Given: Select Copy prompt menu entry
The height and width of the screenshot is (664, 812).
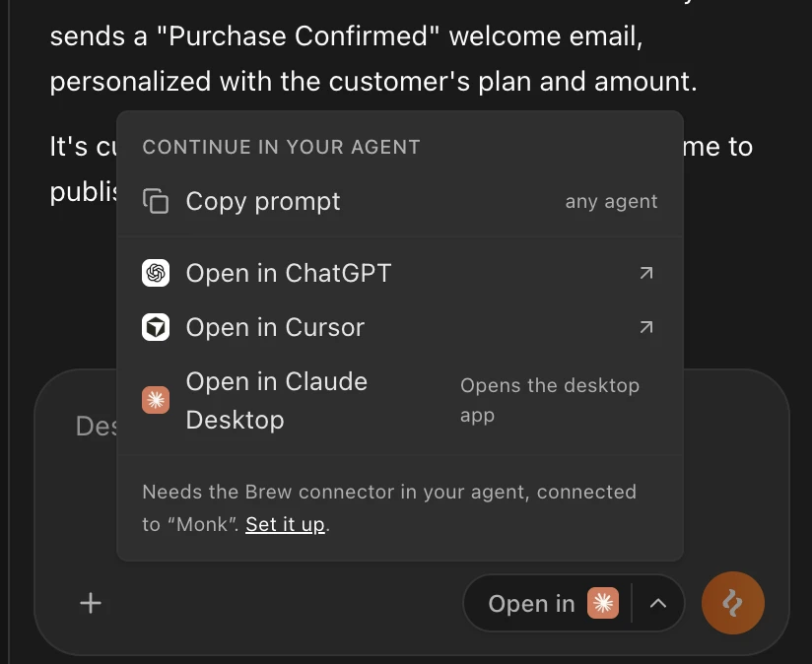Looking at the screenshot, I should pyautogui.click(x=400, y=201).
